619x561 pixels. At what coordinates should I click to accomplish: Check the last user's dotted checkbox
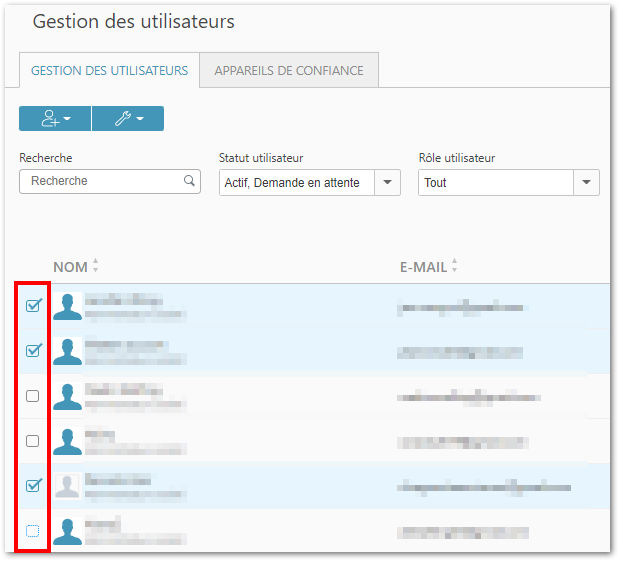click(32, 531)
